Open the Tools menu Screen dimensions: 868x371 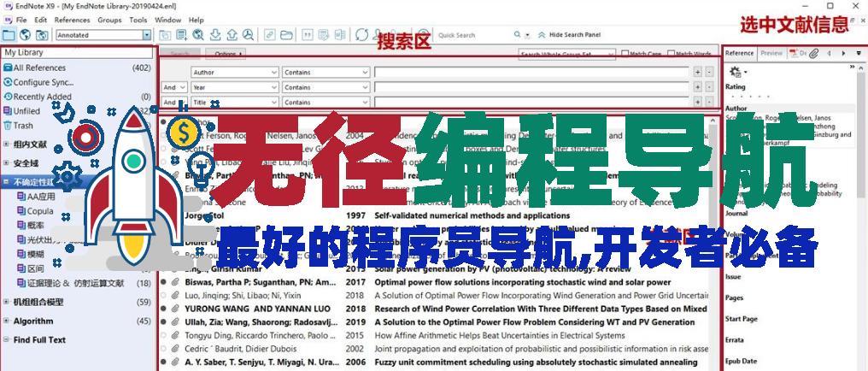tap(138, 20)
